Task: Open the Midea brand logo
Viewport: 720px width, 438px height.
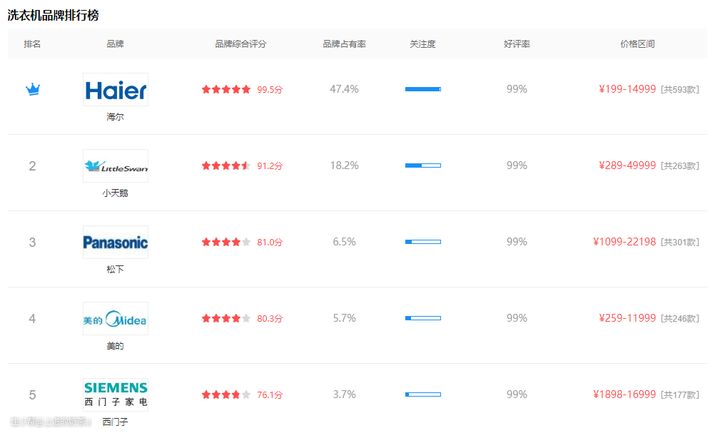Action: tap(115, 318)
